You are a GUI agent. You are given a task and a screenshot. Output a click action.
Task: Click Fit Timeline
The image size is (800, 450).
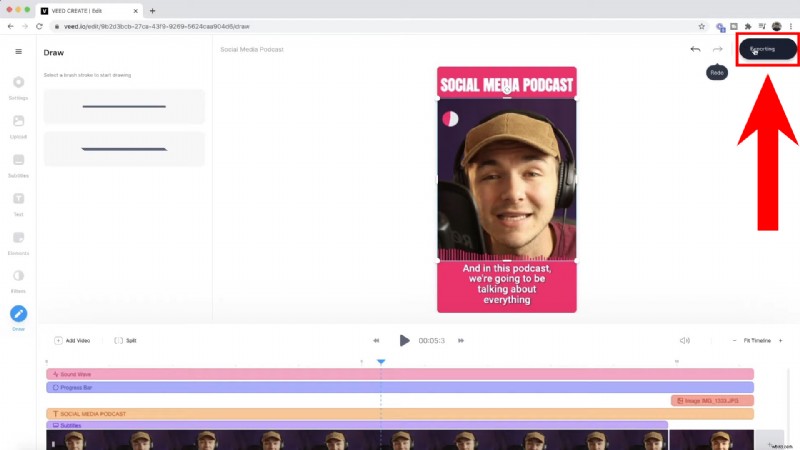(757, 340)
